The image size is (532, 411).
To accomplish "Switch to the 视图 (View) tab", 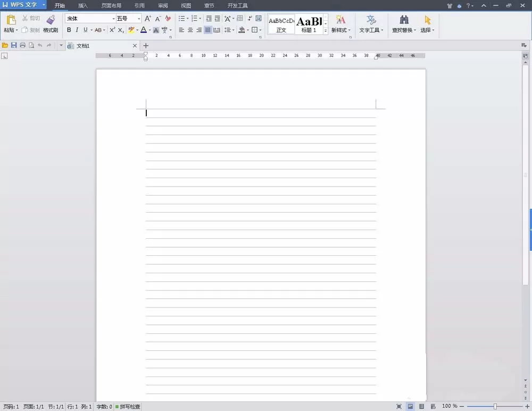I will [186, 5].
